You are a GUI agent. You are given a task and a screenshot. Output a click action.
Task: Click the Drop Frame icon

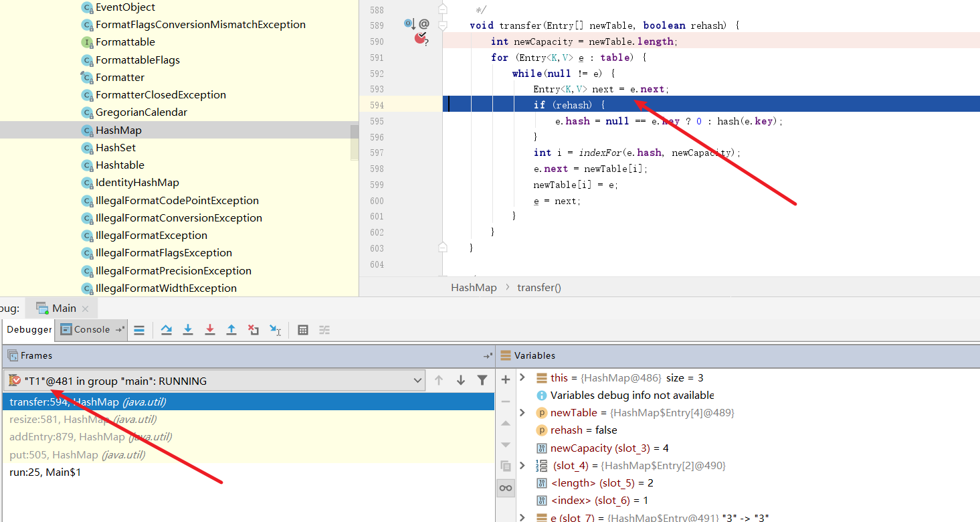click(x=253, y=330)
